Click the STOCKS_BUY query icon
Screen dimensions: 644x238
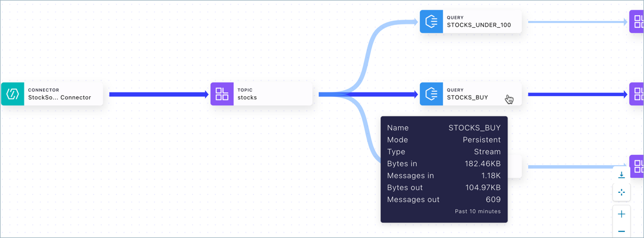coord(431,94)
